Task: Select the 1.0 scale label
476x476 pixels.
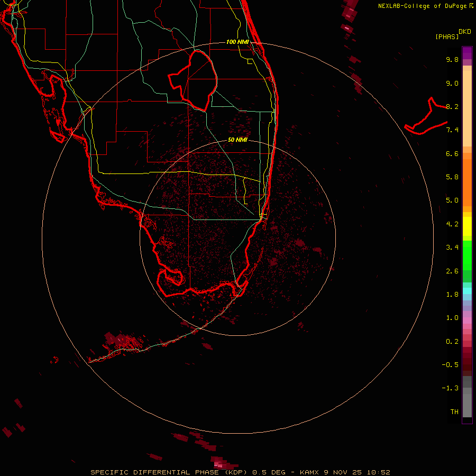Action: 452,318
